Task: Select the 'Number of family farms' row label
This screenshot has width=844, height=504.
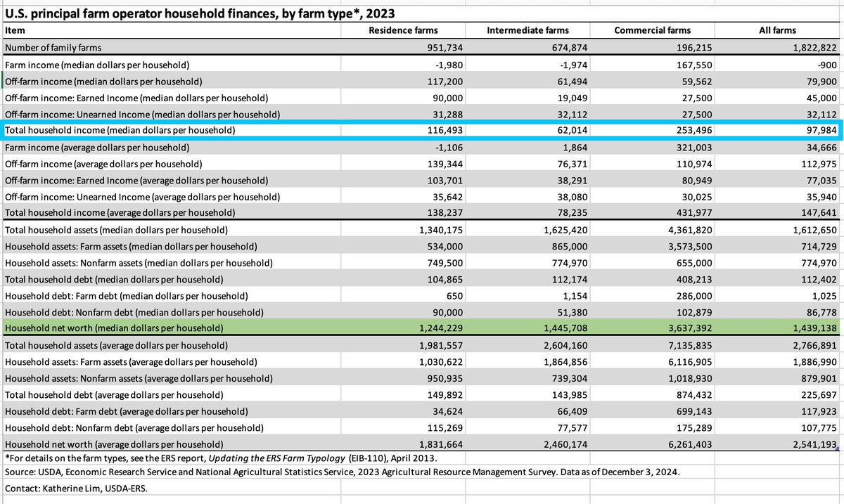Action: click(52, 47)
